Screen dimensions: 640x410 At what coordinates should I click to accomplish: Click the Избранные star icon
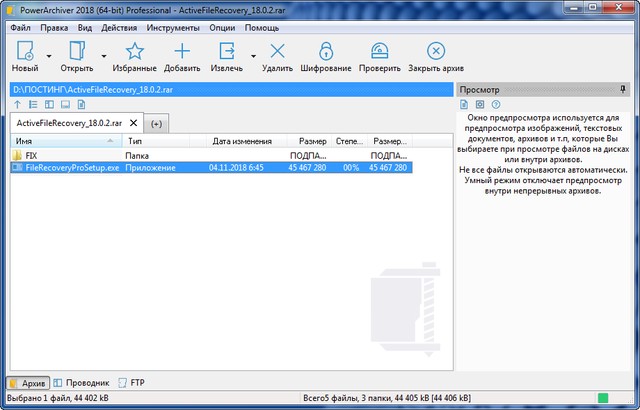pyautogui.click(x=134, y=54)
